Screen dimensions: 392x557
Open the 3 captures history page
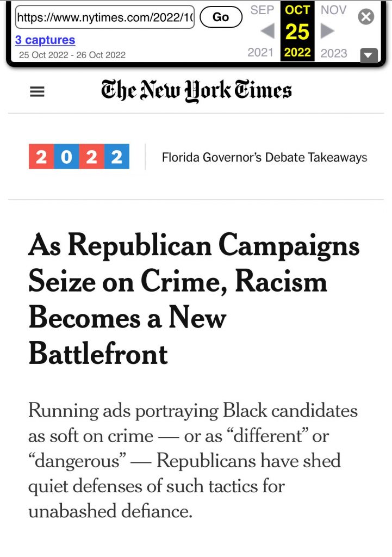point(45,40)
